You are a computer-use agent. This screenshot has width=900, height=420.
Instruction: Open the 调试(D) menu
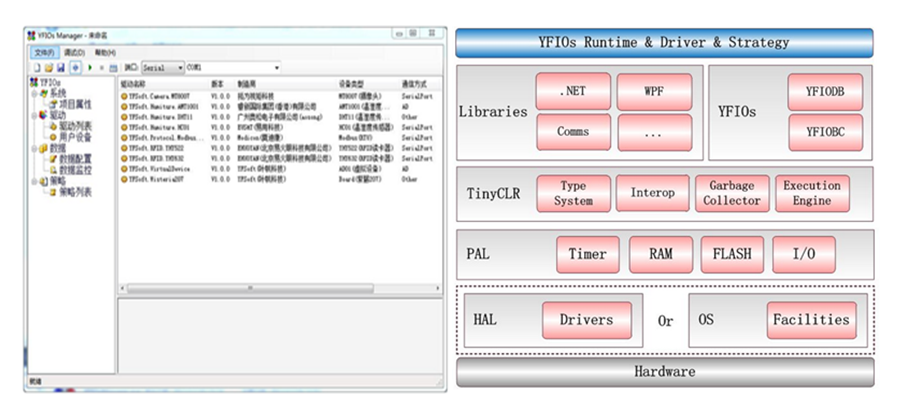pos(75,53)
